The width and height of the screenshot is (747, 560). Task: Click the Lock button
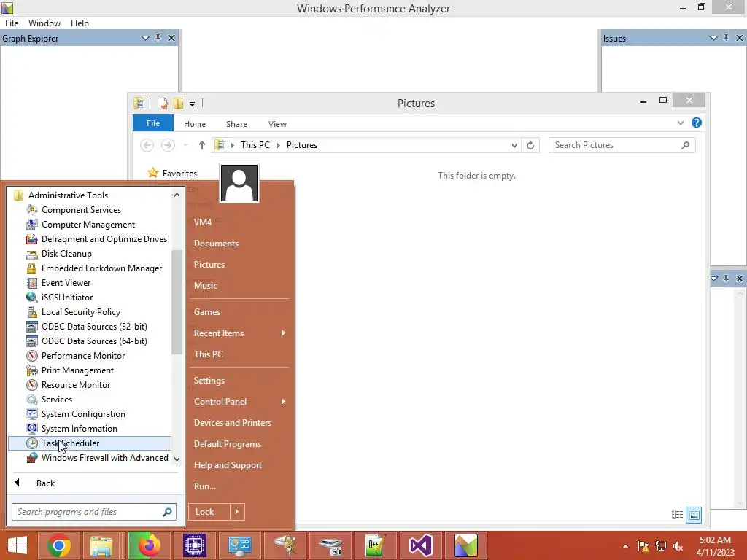click(209, 512)
